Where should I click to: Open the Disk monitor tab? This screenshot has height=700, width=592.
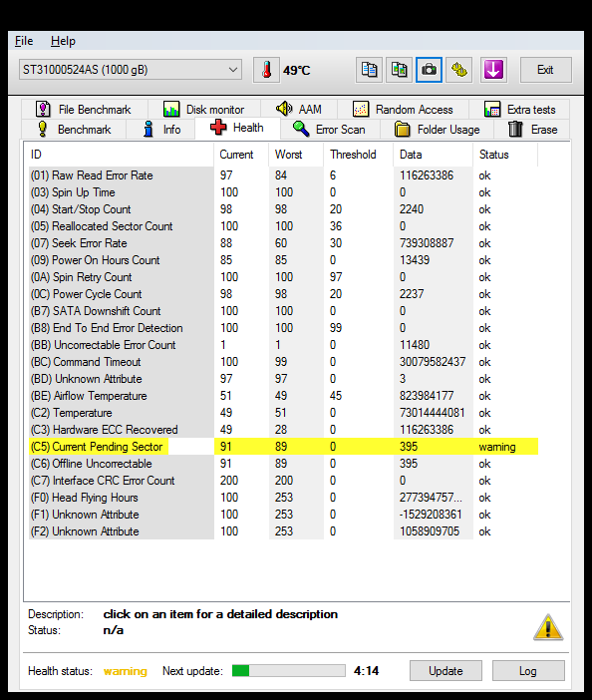click(x=204, y=110)
